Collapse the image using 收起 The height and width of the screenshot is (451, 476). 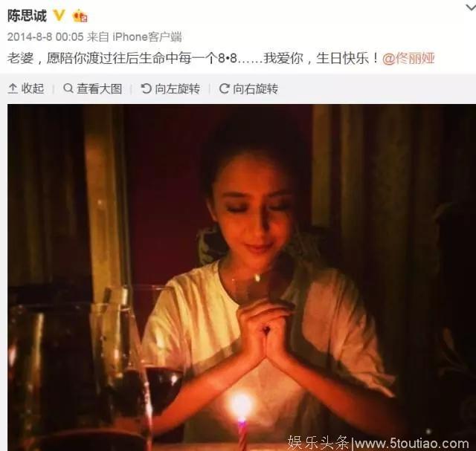pos(33,88)
